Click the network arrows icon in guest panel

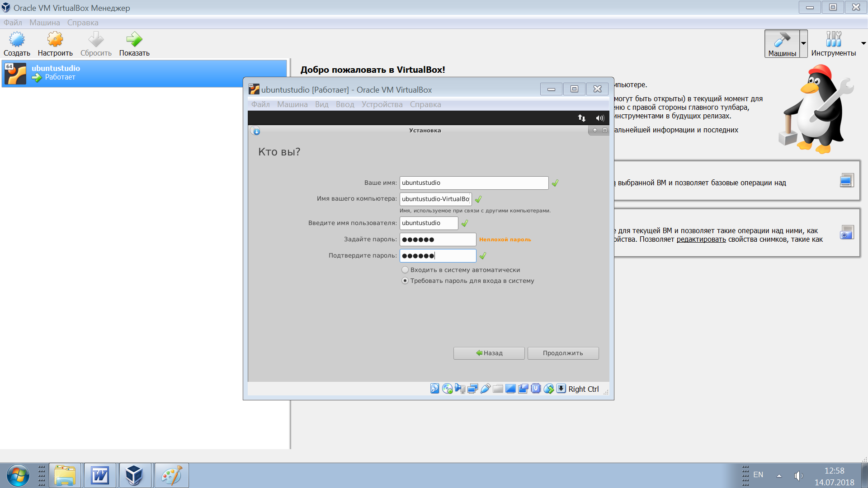(582, 118)
